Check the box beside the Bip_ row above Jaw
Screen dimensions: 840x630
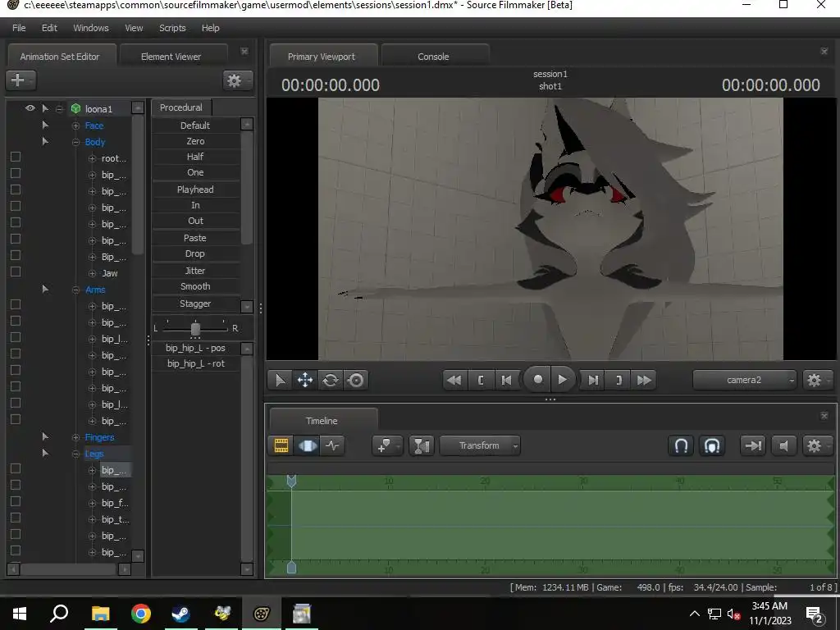(16, 255)
